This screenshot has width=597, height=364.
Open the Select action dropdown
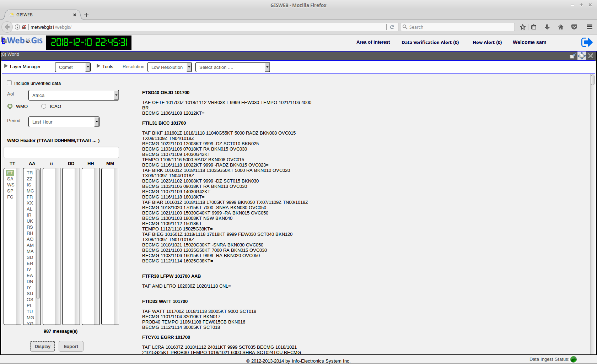(x=233, y=67)
